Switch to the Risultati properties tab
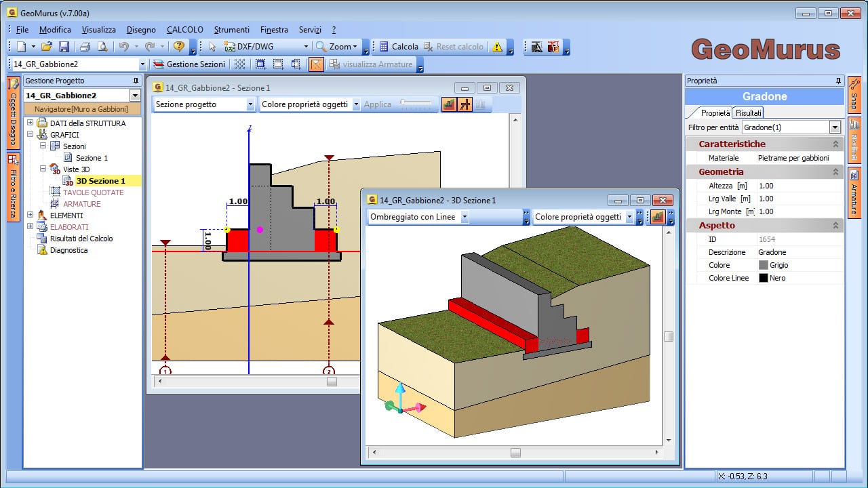The width and height of the screenshot is (868, 488). pos(749,113)
